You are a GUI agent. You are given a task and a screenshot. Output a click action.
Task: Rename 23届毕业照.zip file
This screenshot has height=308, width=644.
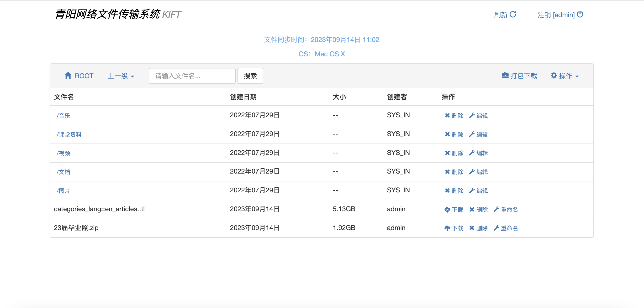(x=506, y=228)
